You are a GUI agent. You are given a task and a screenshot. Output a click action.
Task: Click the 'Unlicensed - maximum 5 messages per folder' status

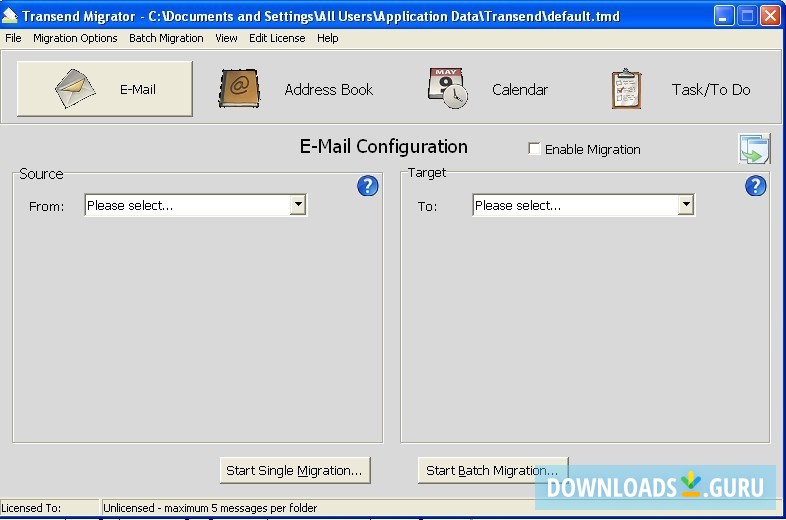[210, 508]
